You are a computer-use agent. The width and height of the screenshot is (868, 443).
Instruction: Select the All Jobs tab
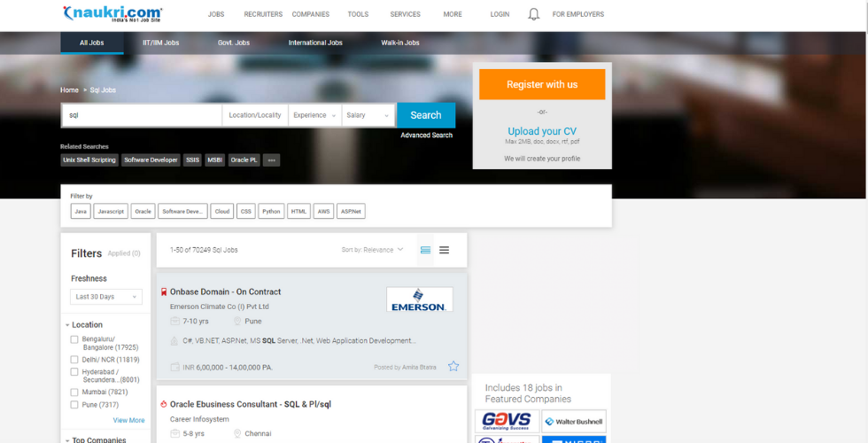92,43
